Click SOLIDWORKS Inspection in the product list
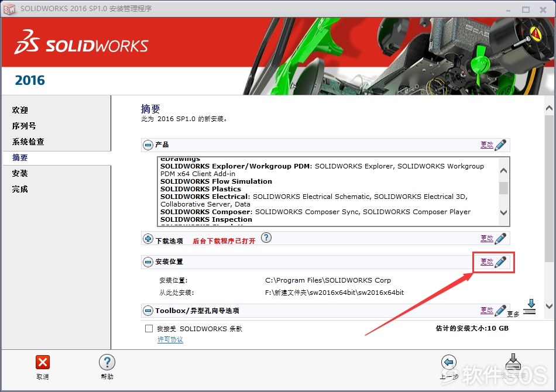The width and height of the screenshot is (556, 392). pyautogui.click(x=207, y=219)
